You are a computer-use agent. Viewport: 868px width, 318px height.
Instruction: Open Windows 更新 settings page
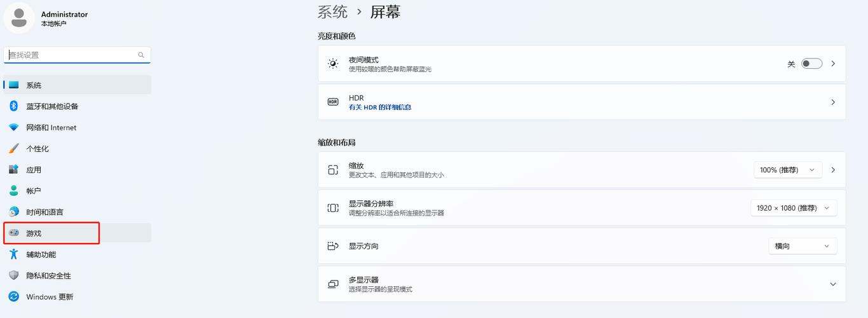(78, 296)
